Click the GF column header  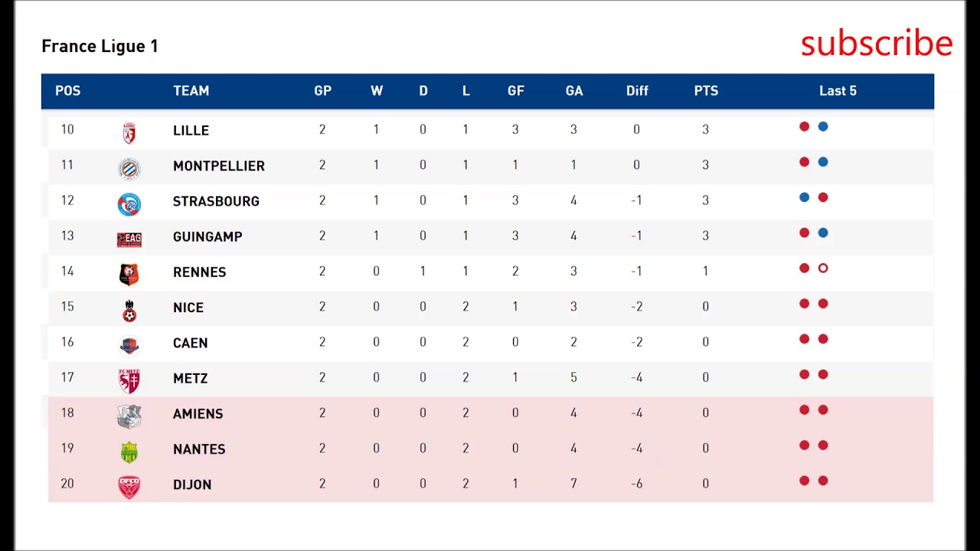click(x=516, y=91)
